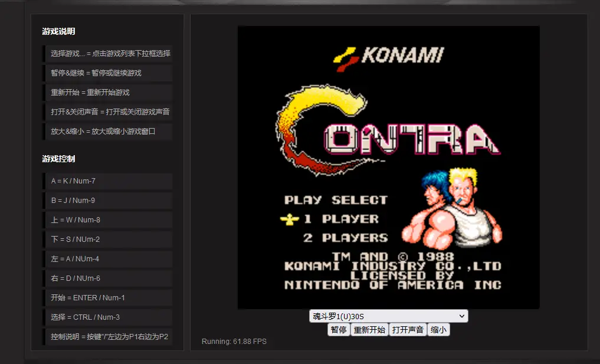
Task: Click the 重新开始 restart button
Action: click(x=369, y=330)
